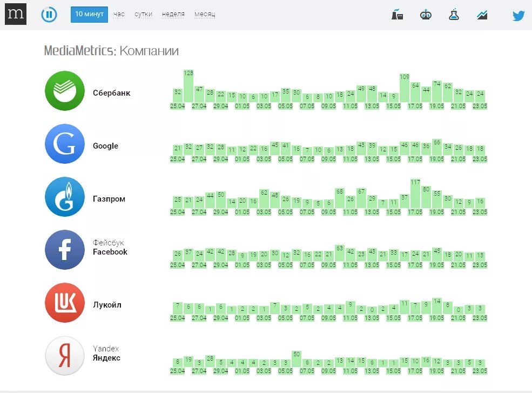
Task: Open the chess king-crown section icon
Action: coord(426,15)
